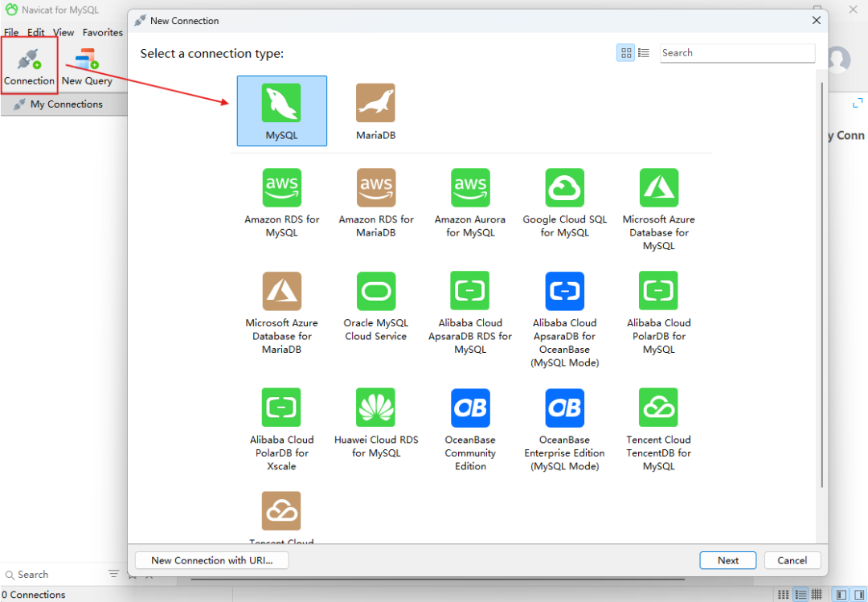868x602 pixels.
Task: Select Amazon RDS for MariaDB
Action: pyautogui.click(x=376, y=203)
